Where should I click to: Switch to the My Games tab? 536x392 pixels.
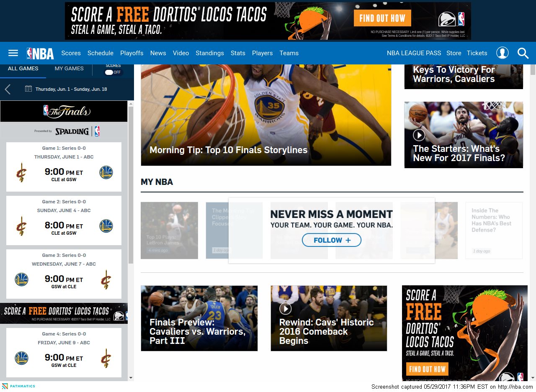[69, 69]
